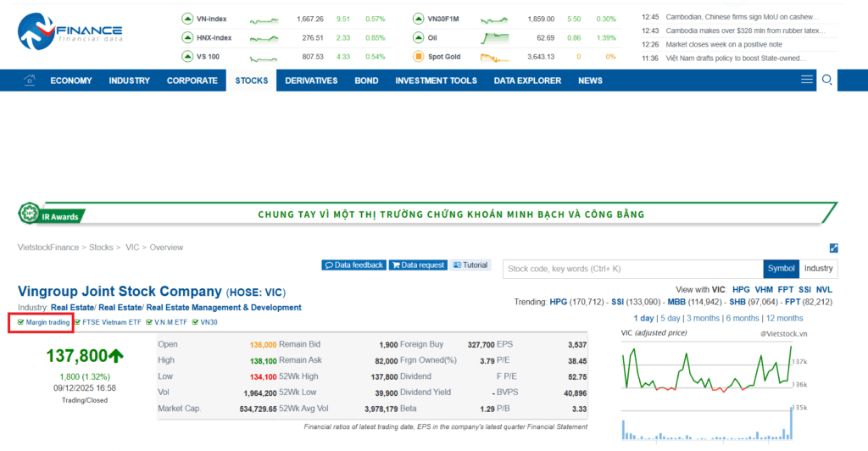
Task: Open the VN-Index mini sparkline chart
Action: tap(264, 20)
